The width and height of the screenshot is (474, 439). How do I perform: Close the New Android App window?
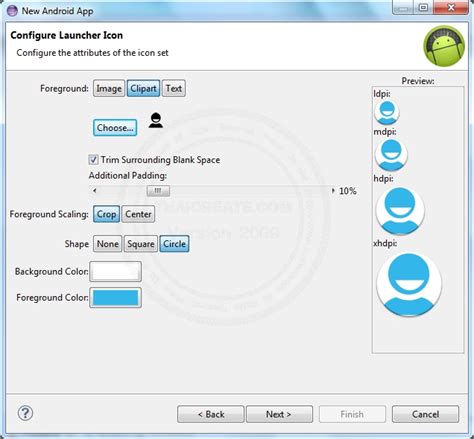coord(451,7)
